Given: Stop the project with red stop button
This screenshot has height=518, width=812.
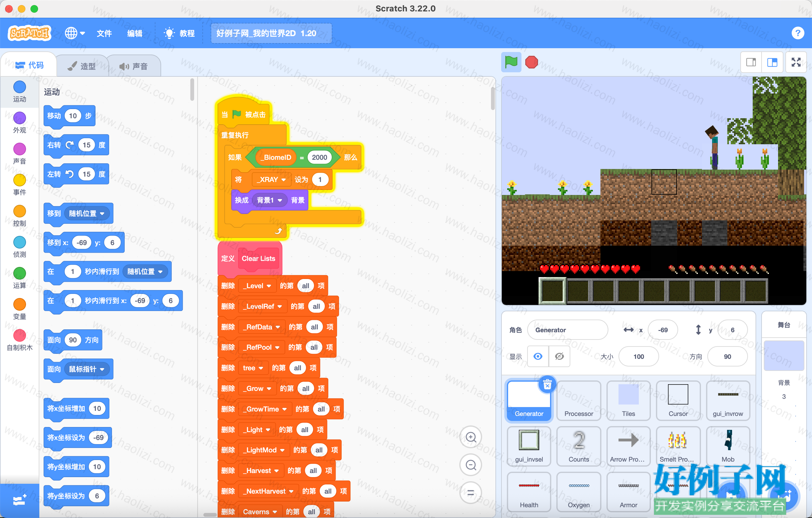Looking at the screenshot, I should pos(531,62).
